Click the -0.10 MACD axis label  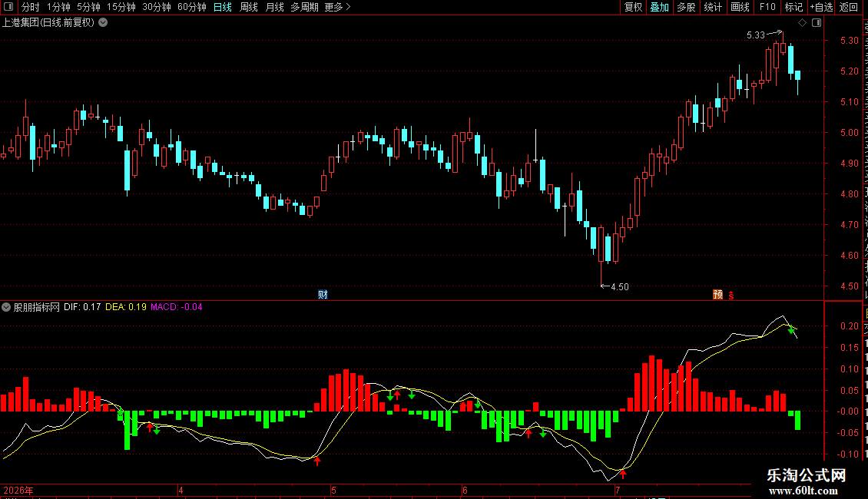(847, 454)
